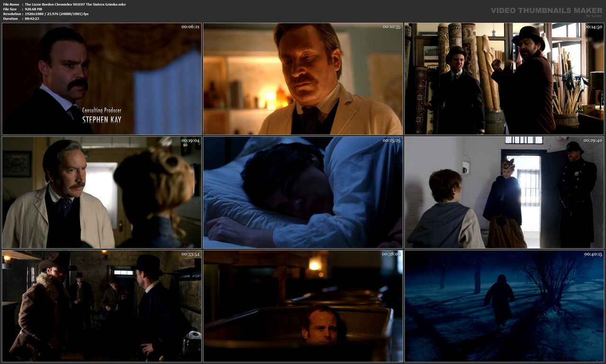Click the timestamp label 00:29:40

click(592, 140)
